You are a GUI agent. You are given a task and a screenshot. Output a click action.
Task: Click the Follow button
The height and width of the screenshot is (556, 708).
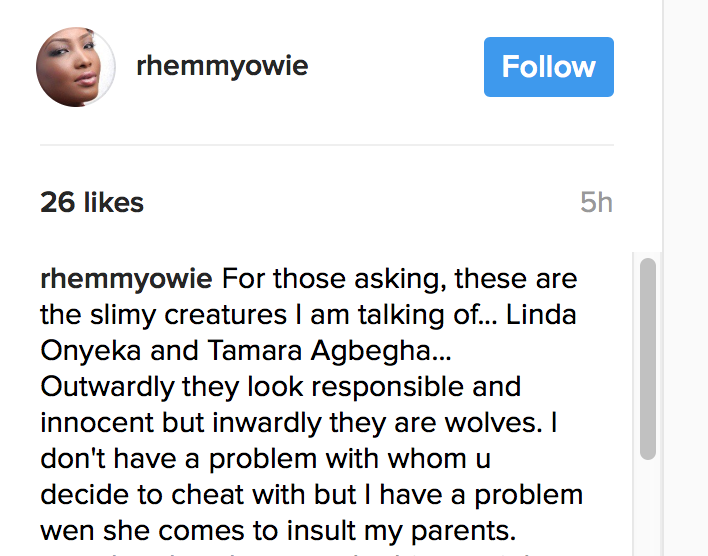tap(549, 67)
